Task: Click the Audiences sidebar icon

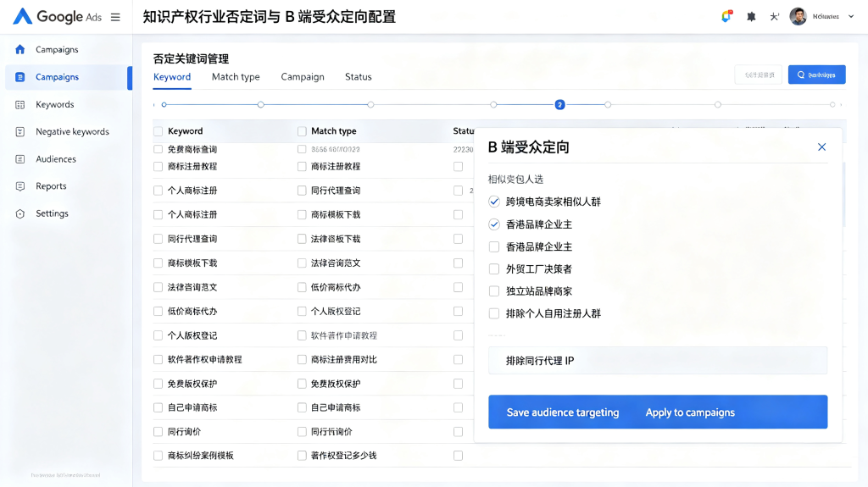Action: 20,159
